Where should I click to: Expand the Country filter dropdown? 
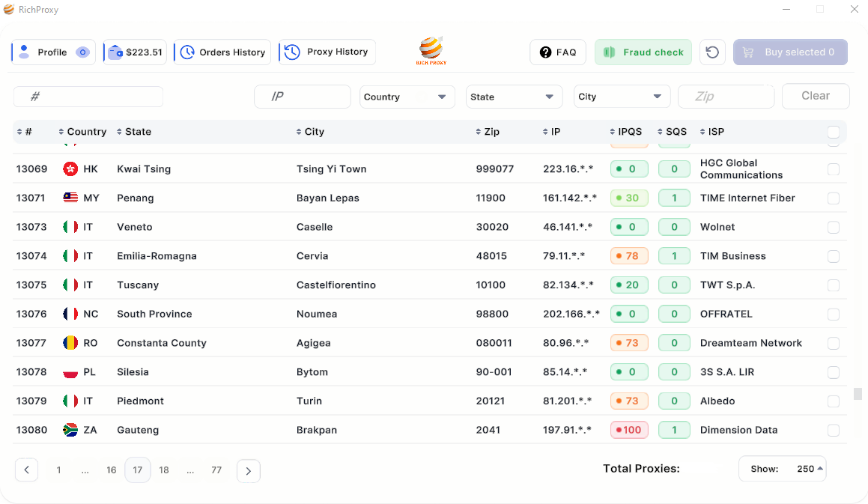coord(407,97)
